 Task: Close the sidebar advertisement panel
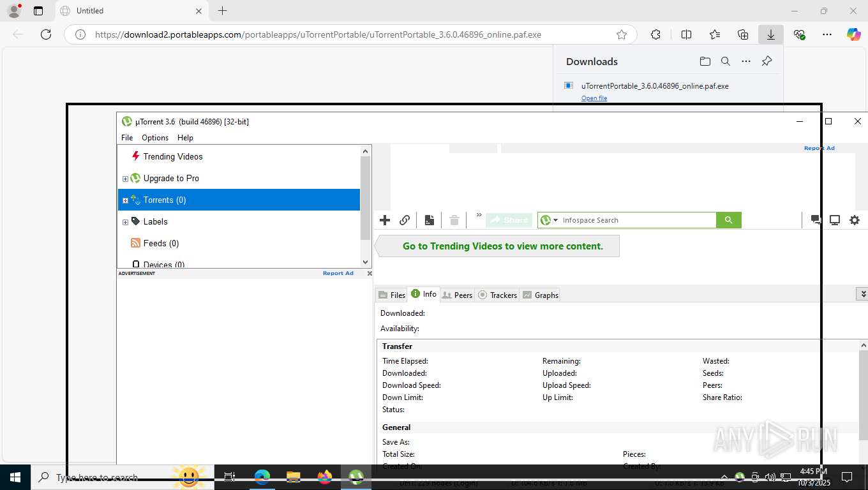(x=370, y=273)
